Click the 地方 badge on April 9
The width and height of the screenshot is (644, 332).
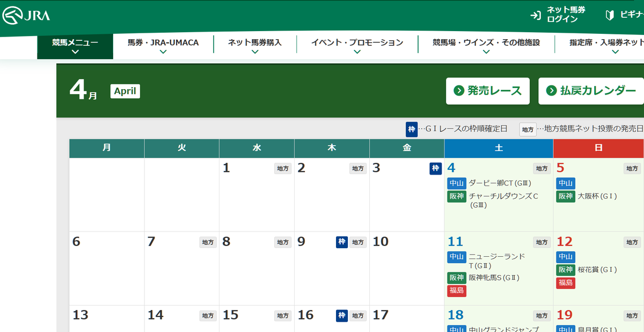(358, 242)
